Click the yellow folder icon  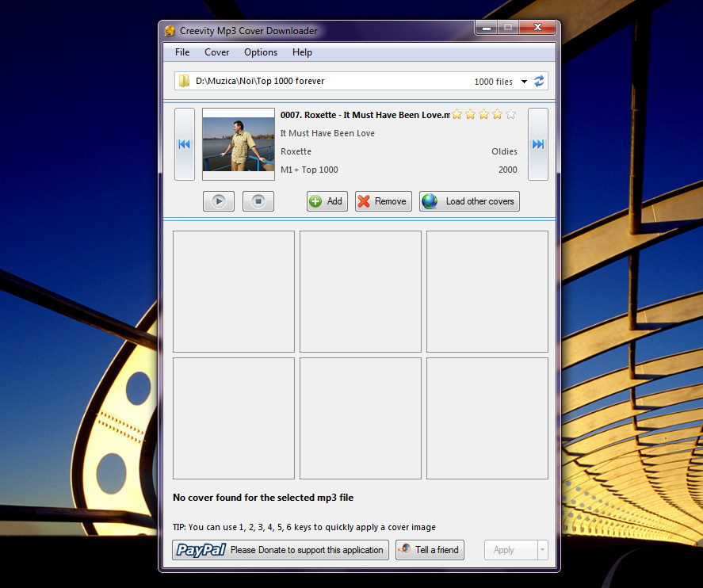click(x=184, y=81)
